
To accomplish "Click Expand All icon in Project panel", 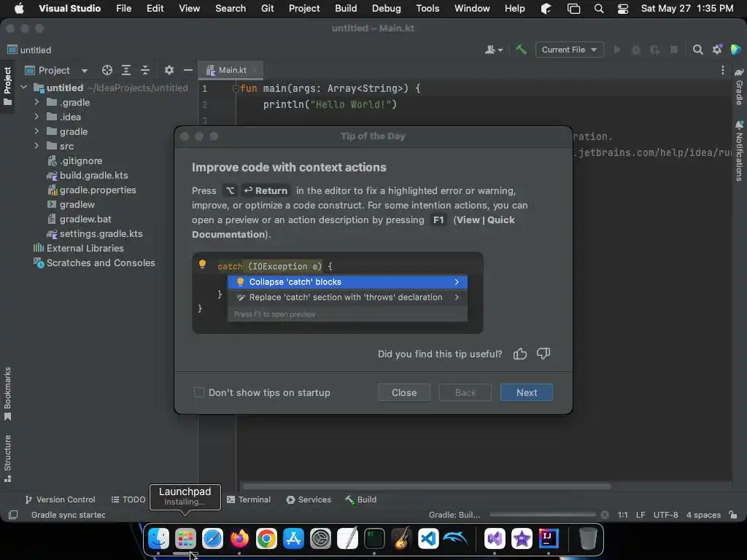I will click(x=125, y=71).
